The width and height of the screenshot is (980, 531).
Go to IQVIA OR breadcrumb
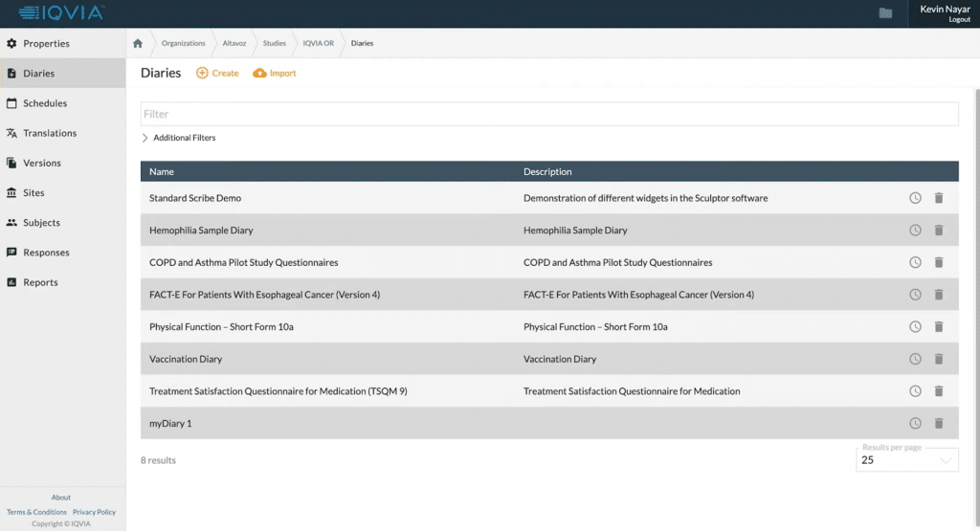[x=319, y=43]
